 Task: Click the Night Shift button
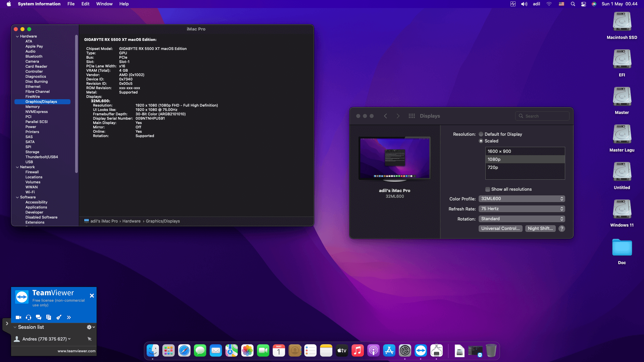(540, 229)
